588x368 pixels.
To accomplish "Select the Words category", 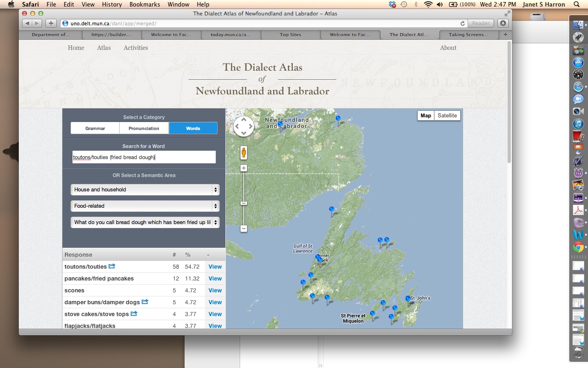I will 193,128.
